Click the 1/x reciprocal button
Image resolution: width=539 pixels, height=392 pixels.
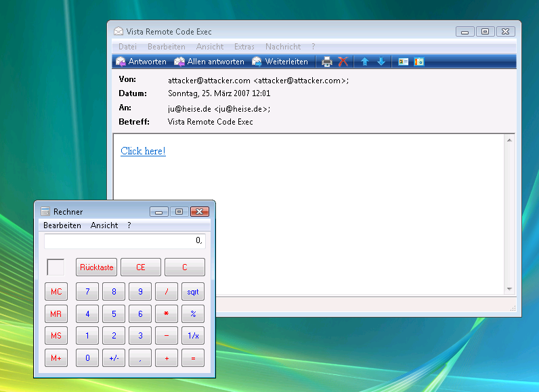coord(193,336)
